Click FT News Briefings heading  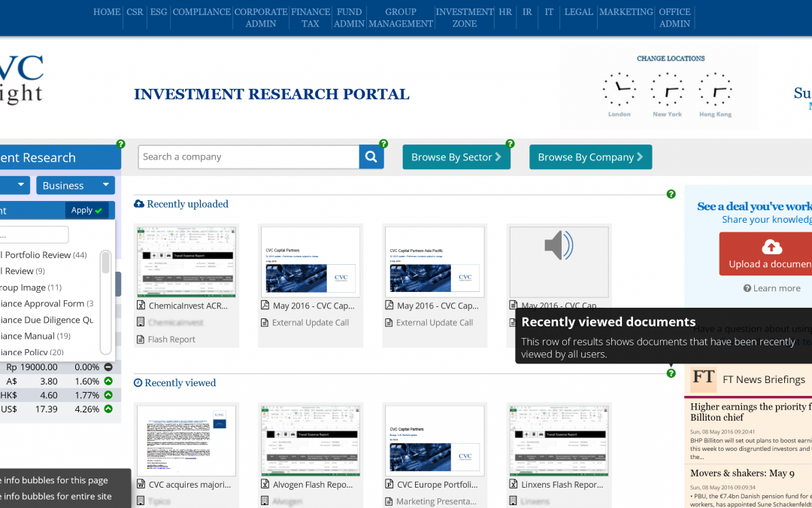[764, 379]
